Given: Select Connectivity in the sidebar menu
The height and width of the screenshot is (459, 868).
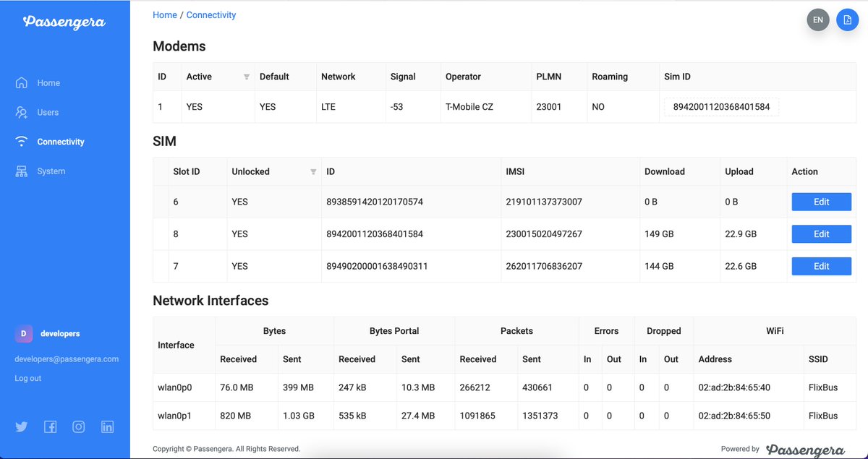Looking at the screenshot, I should pyautogui.click(x=61, y=142).
